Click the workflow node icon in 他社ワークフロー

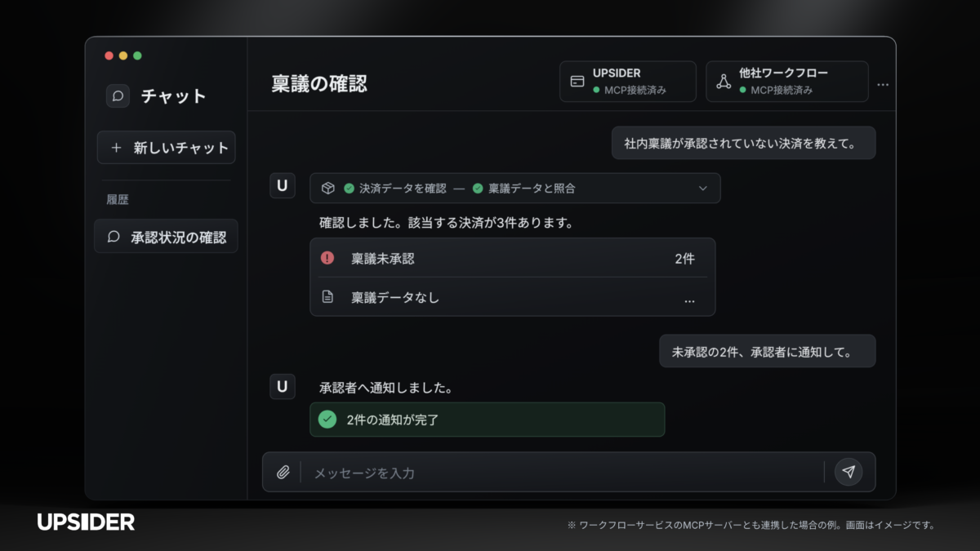point(724,82)
